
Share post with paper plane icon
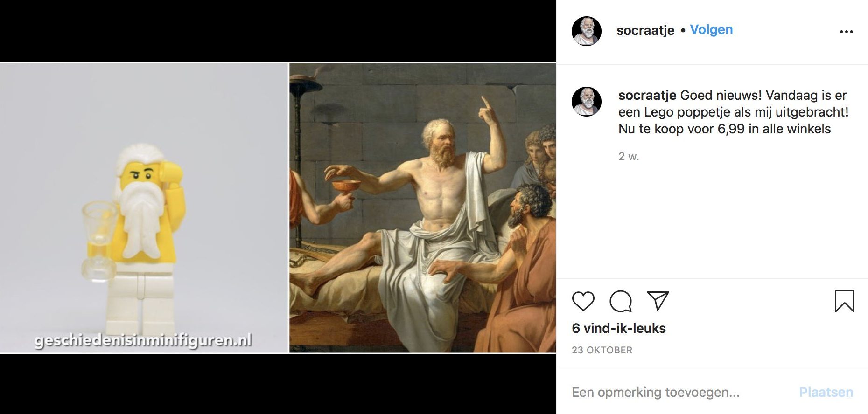658,301
